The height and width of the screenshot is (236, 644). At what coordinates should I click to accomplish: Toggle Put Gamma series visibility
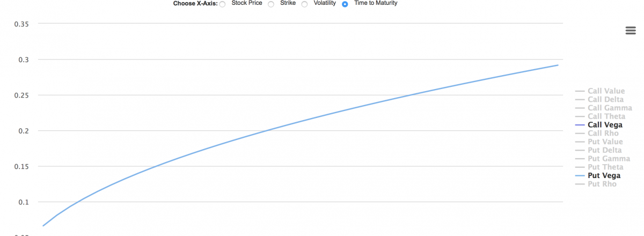[x=608, y=159]
